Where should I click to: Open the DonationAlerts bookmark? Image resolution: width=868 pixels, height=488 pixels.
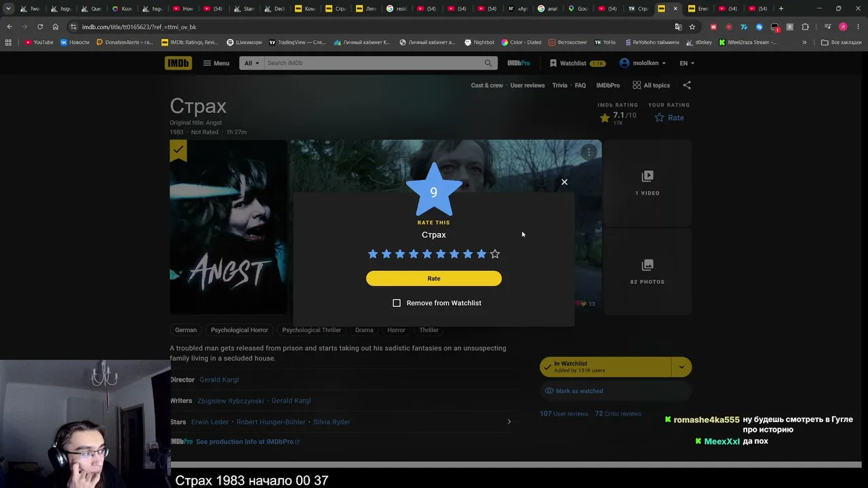click(125, 42)
